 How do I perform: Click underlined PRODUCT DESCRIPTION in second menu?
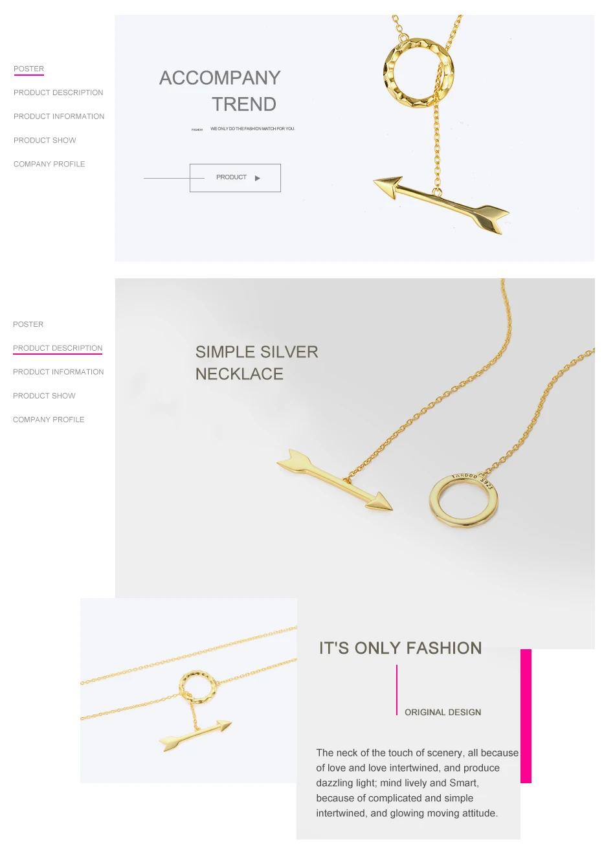point(58,348)
